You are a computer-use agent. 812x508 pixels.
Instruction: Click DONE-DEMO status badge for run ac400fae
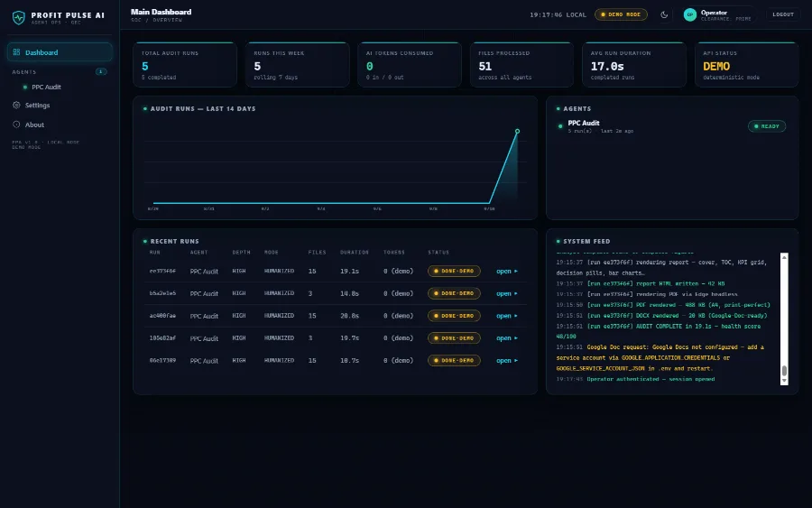coord(454,316)
